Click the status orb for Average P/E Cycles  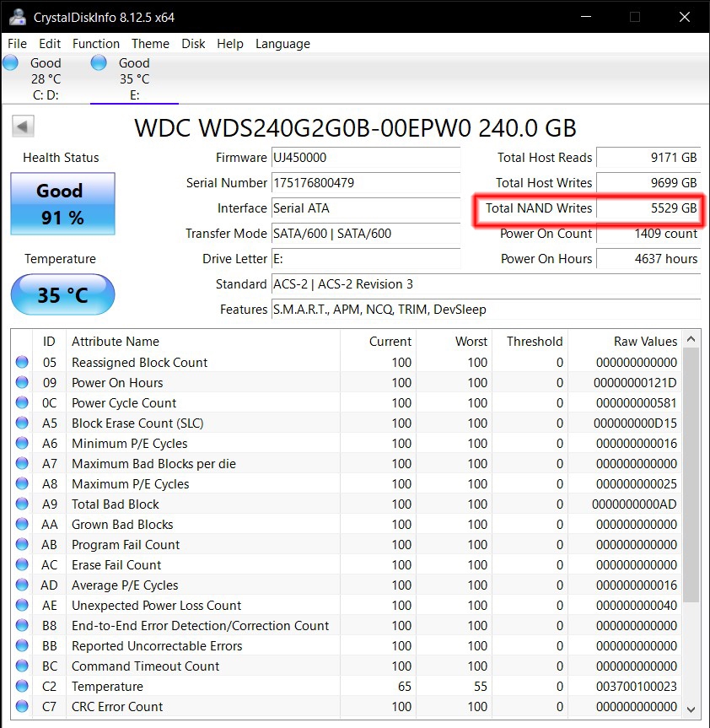[22, 585]
